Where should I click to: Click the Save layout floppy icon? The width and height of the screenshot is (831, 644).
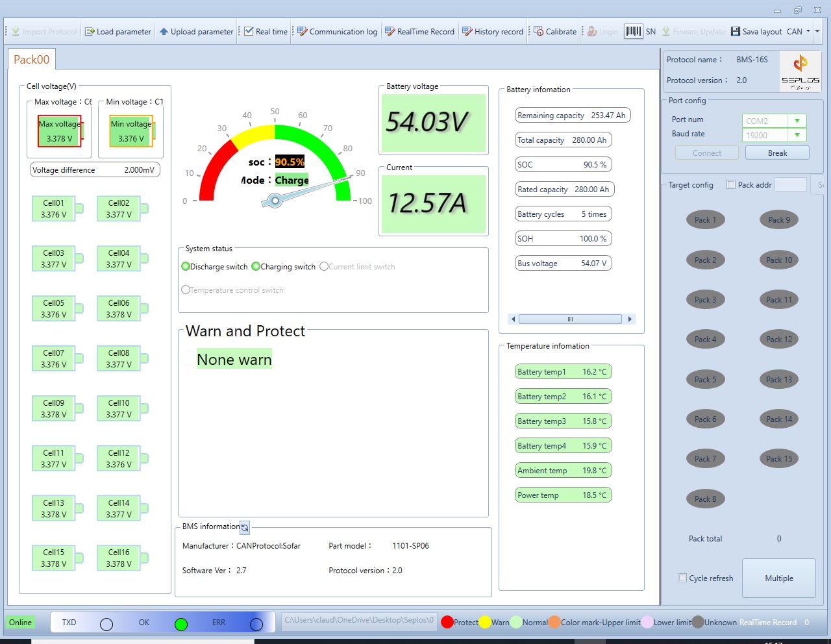[736, 32]
